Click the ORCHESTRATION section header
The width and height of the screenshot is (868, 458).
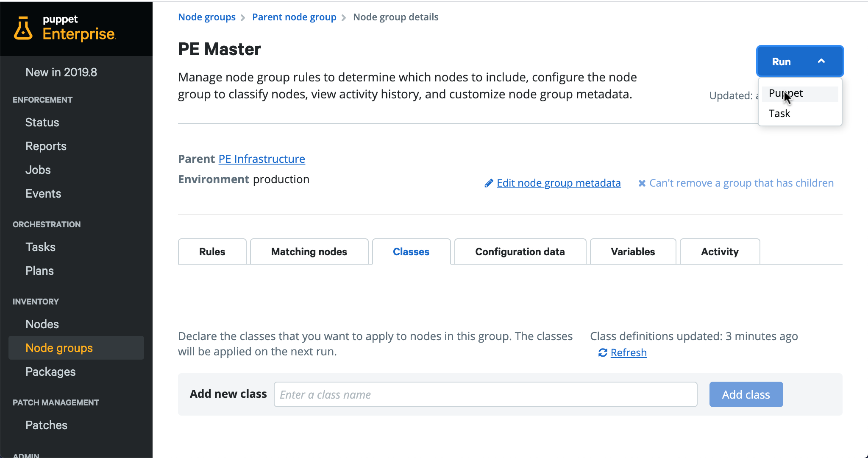tap(47, 225)
